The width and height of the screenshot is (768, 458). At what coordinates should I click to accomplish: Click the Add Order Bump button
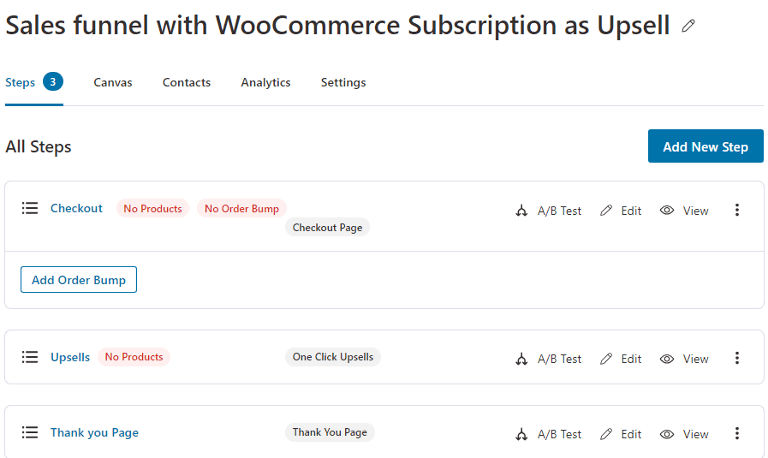click(x=78, y=280)
